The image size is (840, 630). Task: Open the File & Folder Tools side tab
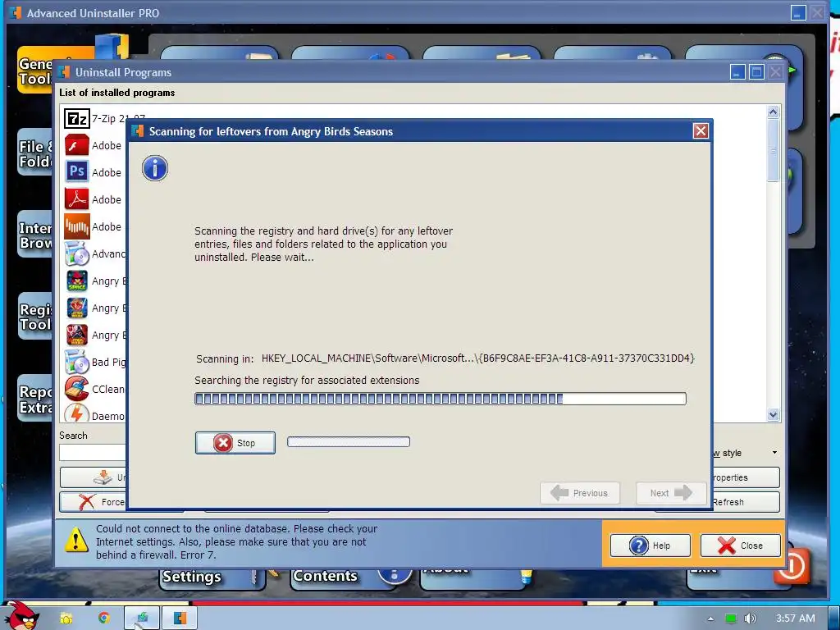click(x=35, y=153)
